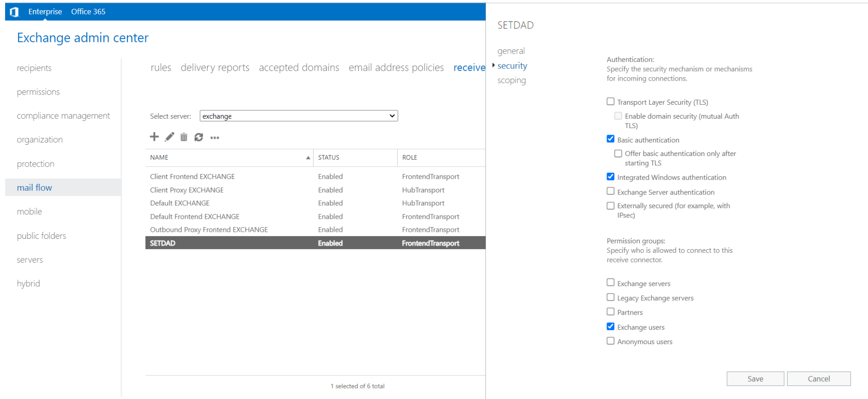The width and height of the screenshot is (868, 399).
Task: Click the refresh icon in toolbar
Action: (x=199, y=137)
